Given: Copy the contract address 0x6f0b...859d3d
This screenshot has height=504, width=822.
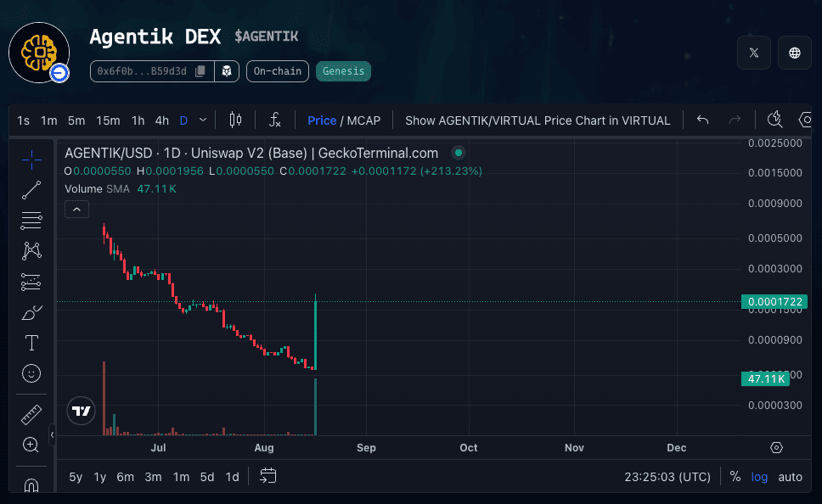Looking at the screenshot, I should [200, 71].
